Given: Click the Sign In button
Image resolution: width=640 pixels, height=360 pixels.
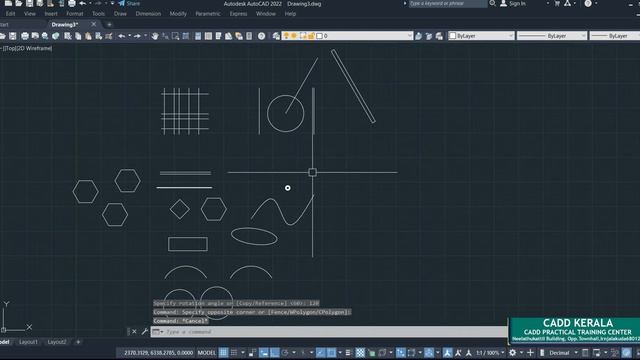Looking at the screenshot, I should [x=513, y=4].
